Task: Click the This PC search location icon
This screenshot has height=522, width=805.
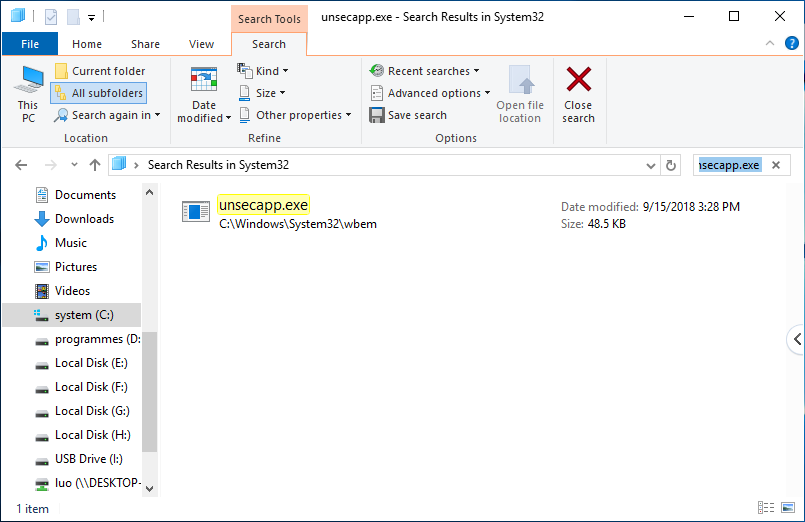Action: tap(28, 93)
